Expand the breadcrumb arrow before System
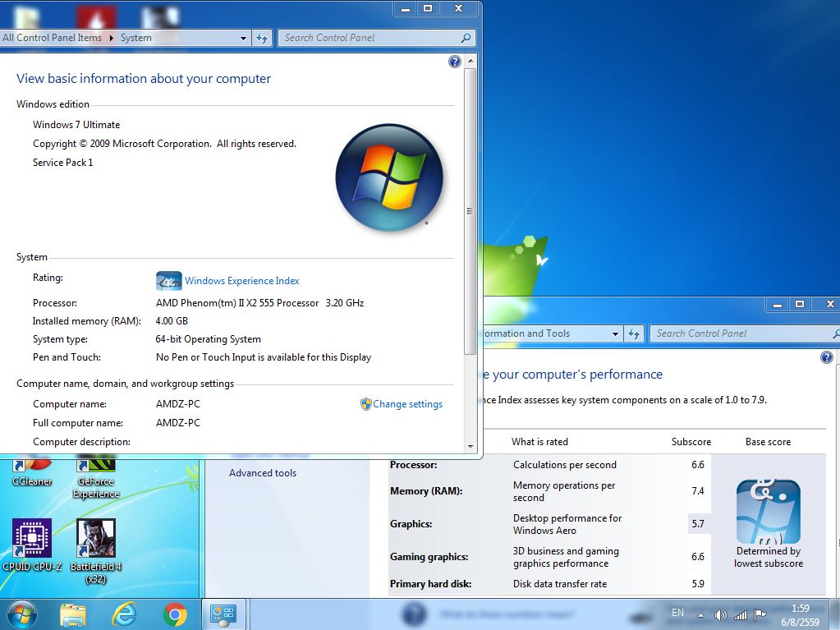The height and width of the screenshot is (630, 840). (x=112, y=38)
